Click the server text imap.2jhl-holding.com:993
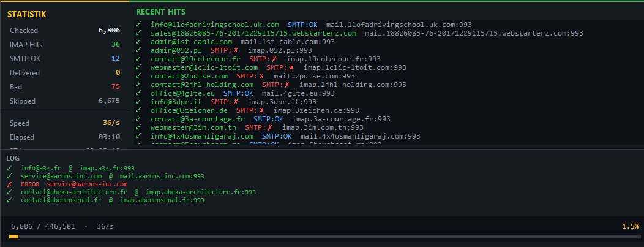 click(x=353, y=85)
